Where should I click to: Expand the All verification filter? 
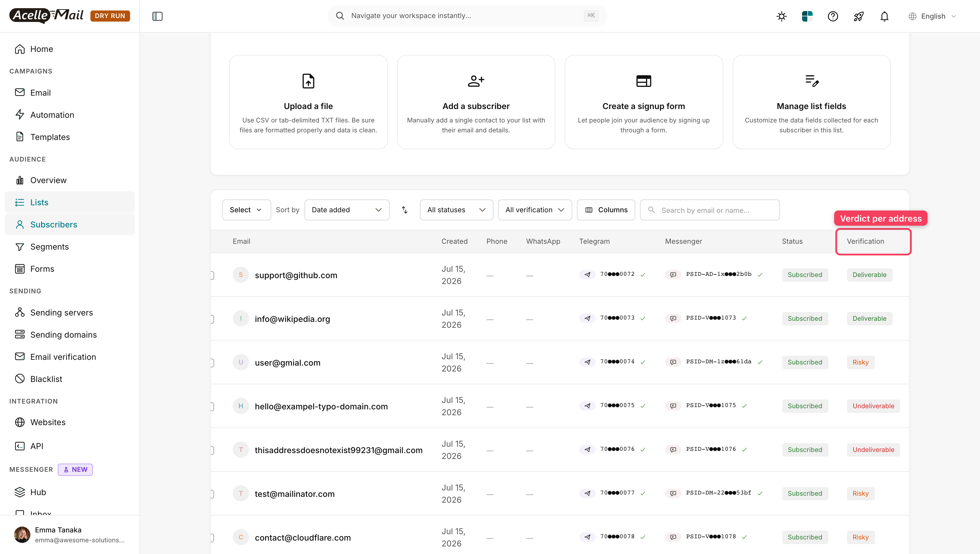click(535, 210)
